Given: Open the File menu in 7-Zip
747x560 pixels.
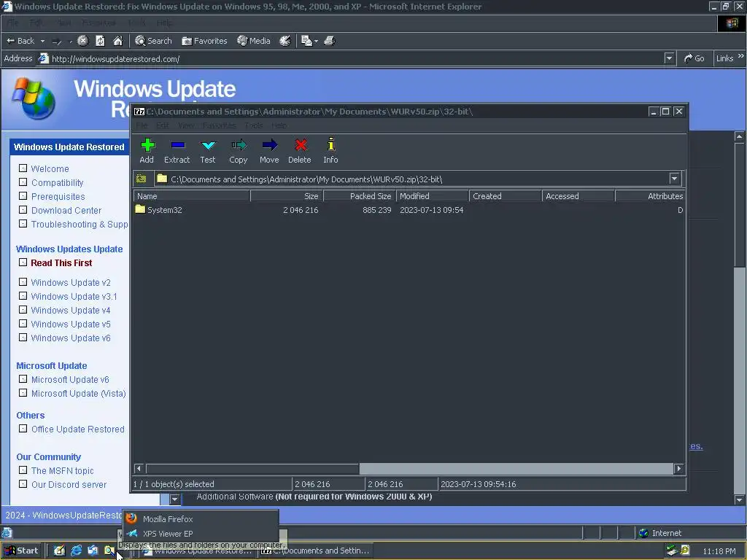Looking at the screenshot, I should pos(142,125).
